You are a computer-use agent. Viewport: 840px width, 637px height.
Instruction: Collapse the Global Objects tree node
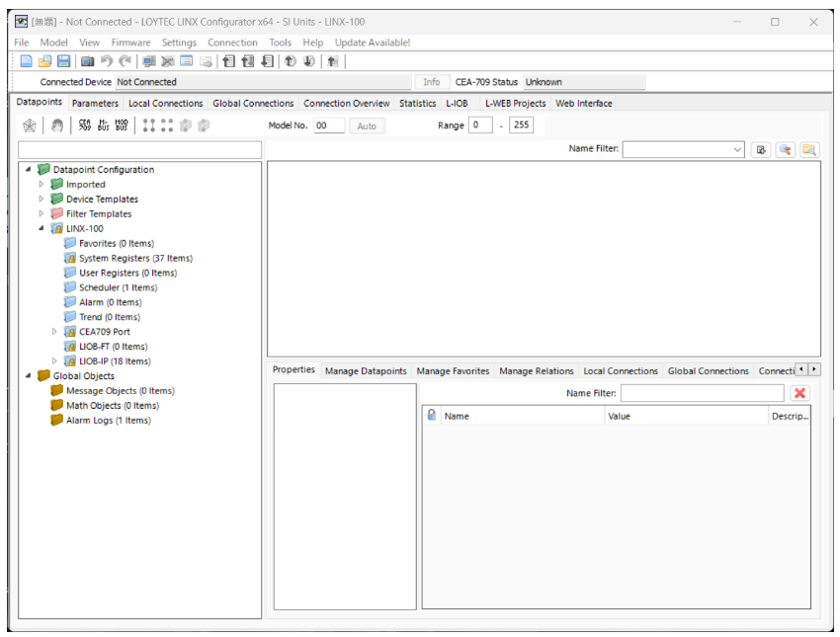point(29,375)
